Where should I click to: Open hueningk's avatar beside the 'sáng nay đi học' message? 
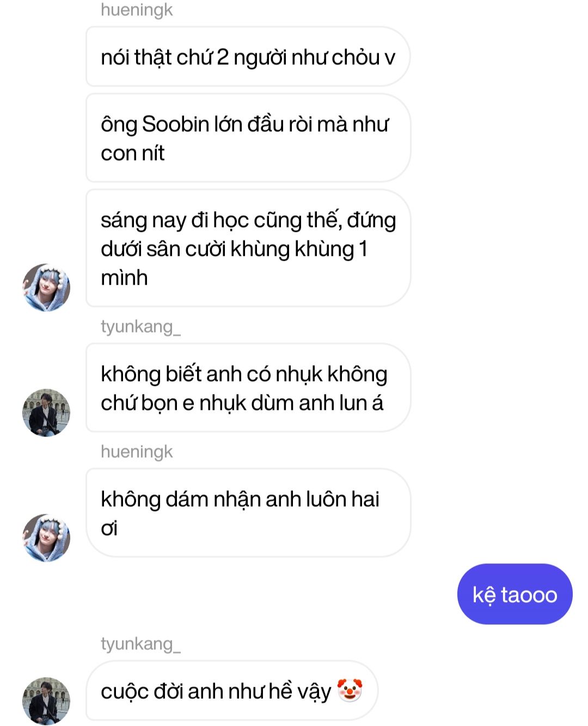[46, 288]
